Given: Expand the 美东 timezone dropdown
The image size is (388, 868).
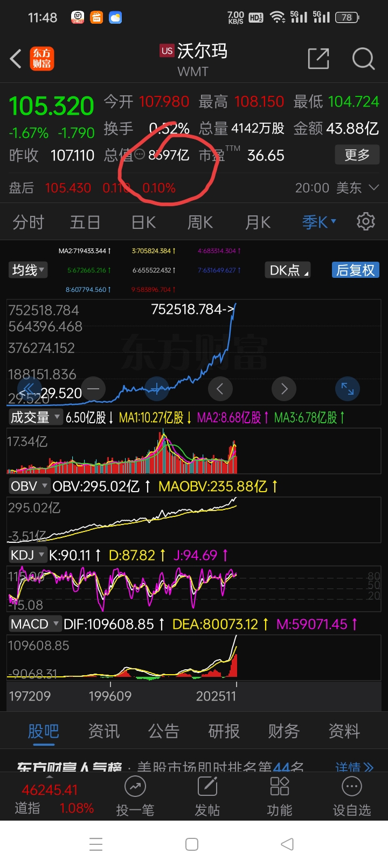Looking at the screenshot, I should tap(358, 187).
